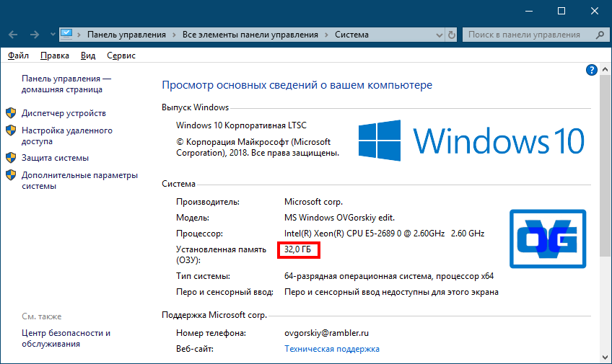This screenshot has height=364, width=612.
Task: Open 'Защита системы' link
Action: (55, 158)
